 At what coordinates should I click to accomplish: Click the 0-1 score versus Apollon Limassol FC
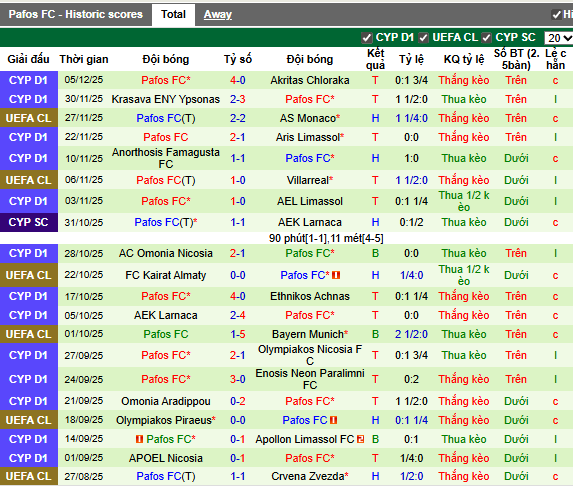coord(238,439)
